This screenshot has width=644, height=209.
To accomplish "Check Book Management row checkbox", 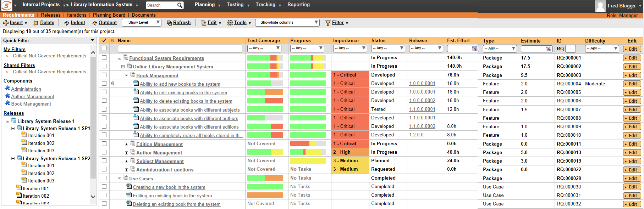I will point(104,75).
